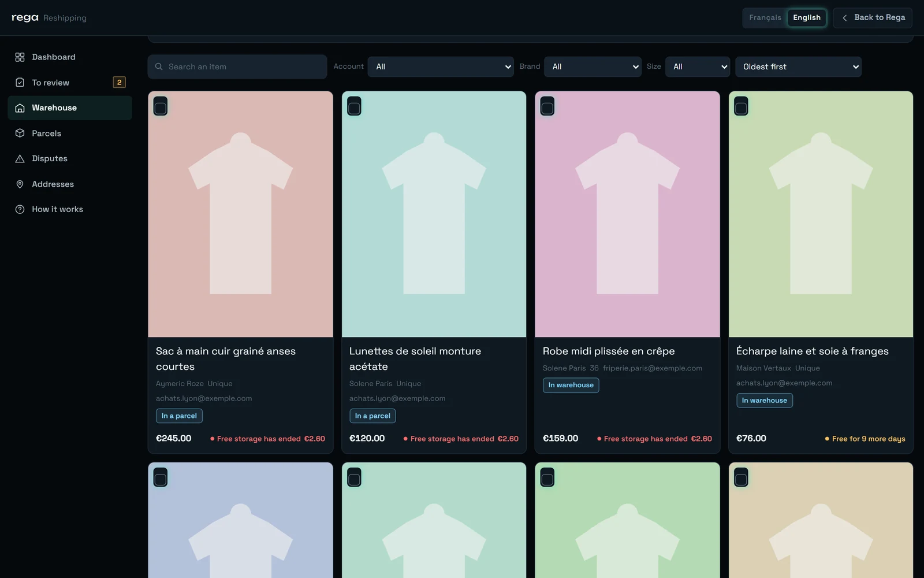Click the To review count badge 2

point(119,83)
